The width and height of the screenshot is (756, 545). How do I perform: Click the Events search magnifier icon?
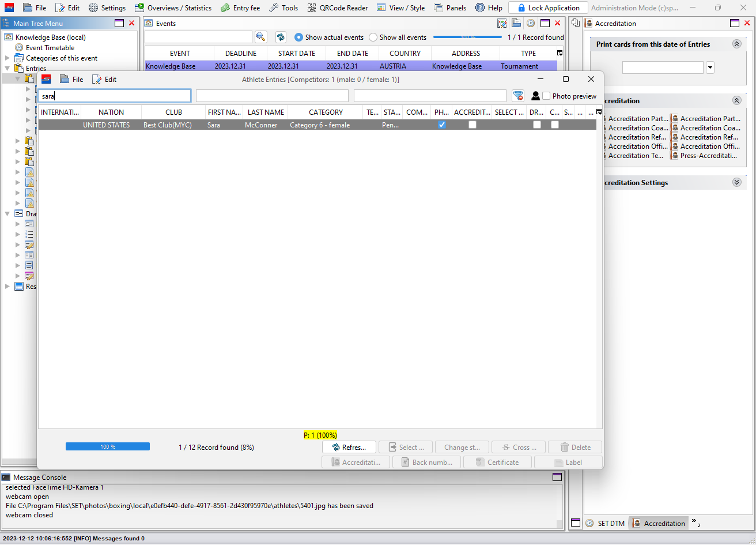point(261,37)
